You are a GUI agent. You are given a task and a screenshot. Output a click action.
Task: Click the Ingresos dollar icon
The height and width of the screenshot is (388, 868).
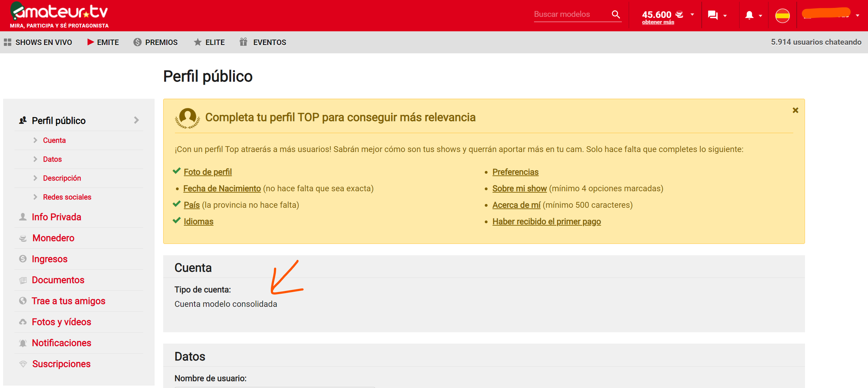23,259
